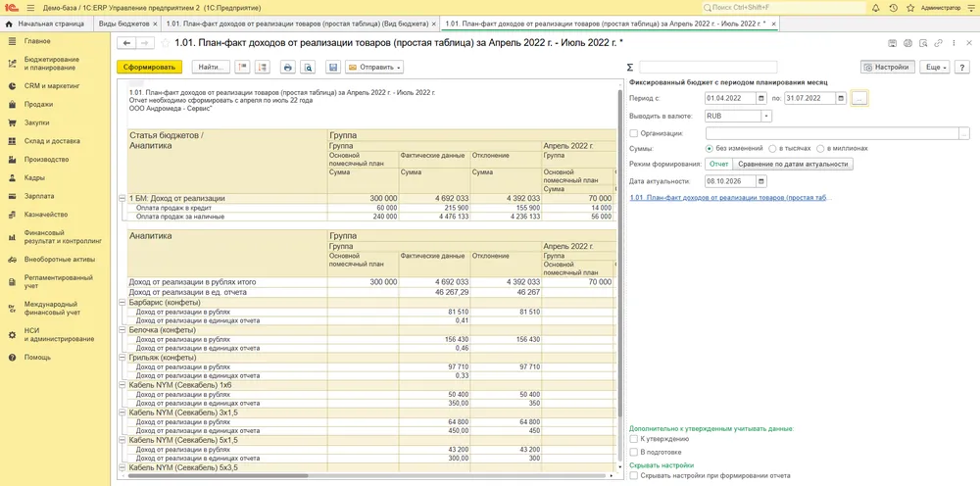Open Отправить dropdown button

click(x=374, y=67)
